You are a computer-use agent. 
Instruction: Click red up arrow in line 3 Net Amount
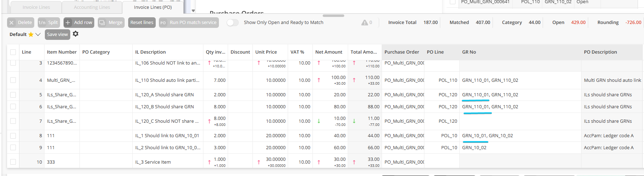coord(319,63)
